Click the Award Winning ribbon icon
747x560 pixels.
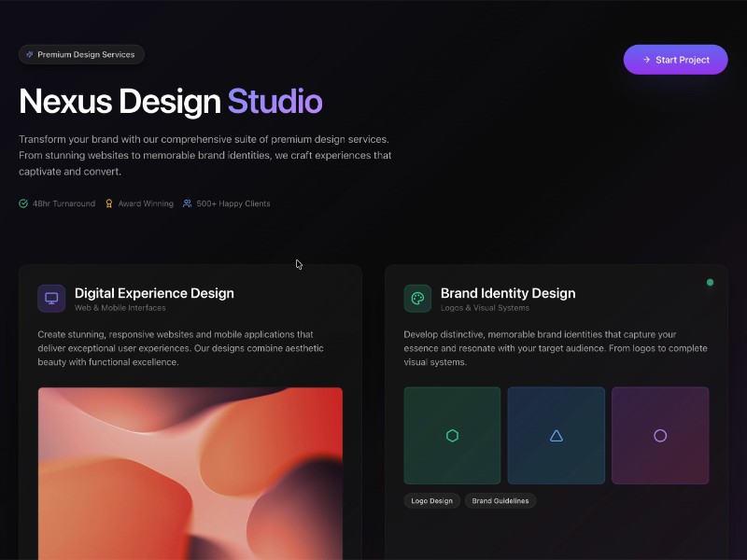pos(108,203)
